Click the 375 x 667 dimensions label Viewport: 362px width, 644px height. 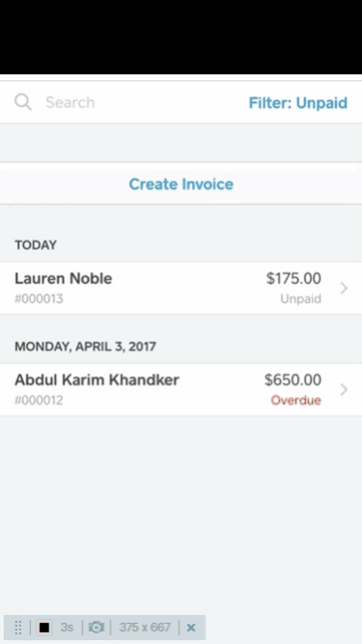145,628
